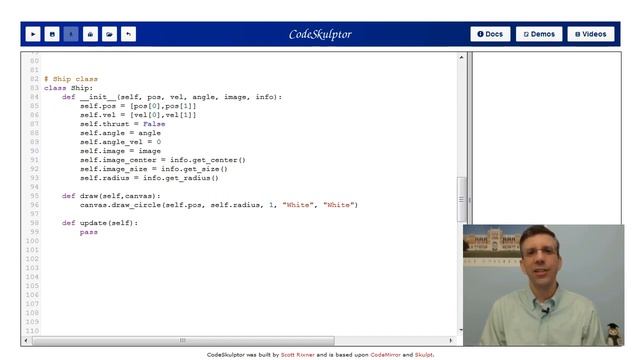The width and height of the screenshot is (640, 360).
Task: Load a file with the folder icon
Action: tap(109, 34)
